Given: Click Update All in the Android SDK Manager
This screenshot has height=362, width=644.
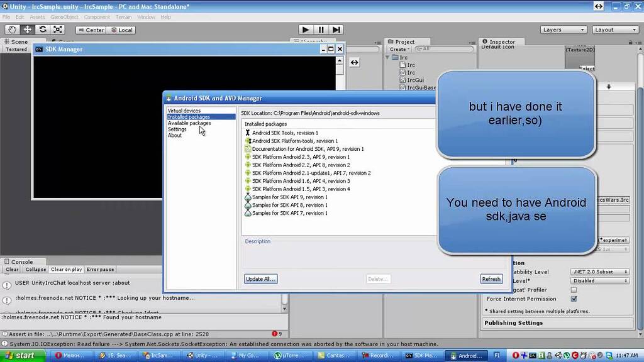Looking at the screenshot, I should click(260, 278).
